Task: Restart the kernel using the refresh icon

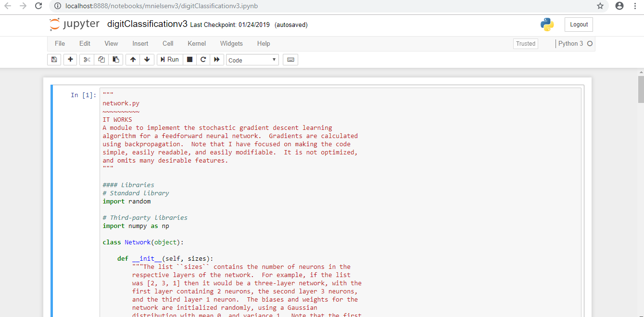Action: pos(203,59)
